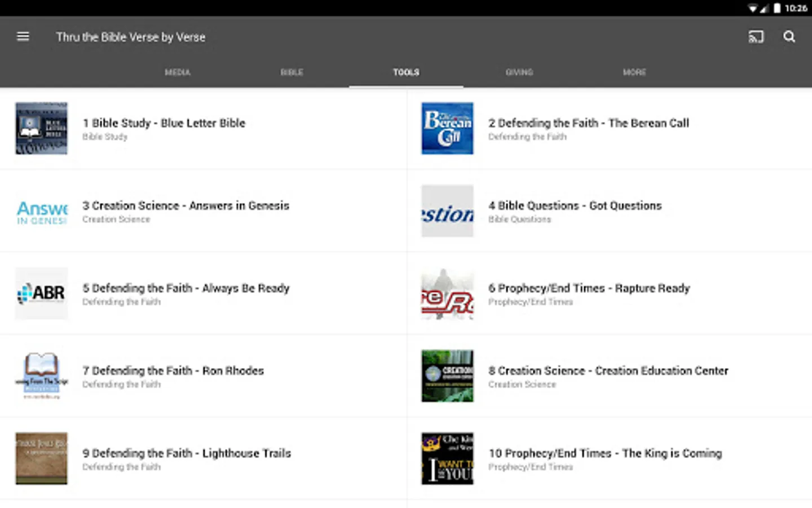Tap 'Prophecy/End Times' subtitle under King is Coming
This screenshot has width=812, height=508.
pyautogui.click(x=531, y=467)
